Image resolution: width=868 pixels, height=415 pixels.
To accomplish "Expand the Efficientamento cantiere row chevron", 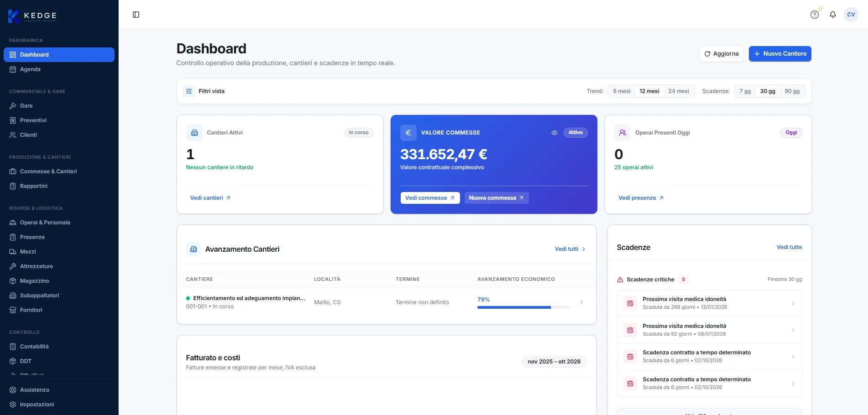I will coord(581,302).
